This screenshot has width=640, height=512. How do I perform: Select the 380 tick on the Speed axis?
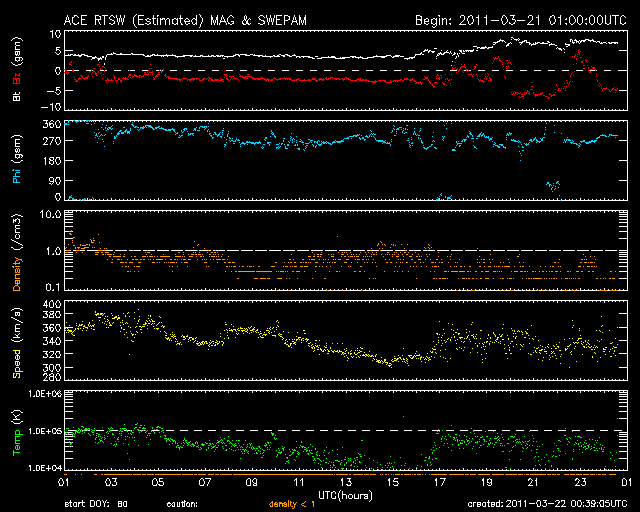[52, 314]
